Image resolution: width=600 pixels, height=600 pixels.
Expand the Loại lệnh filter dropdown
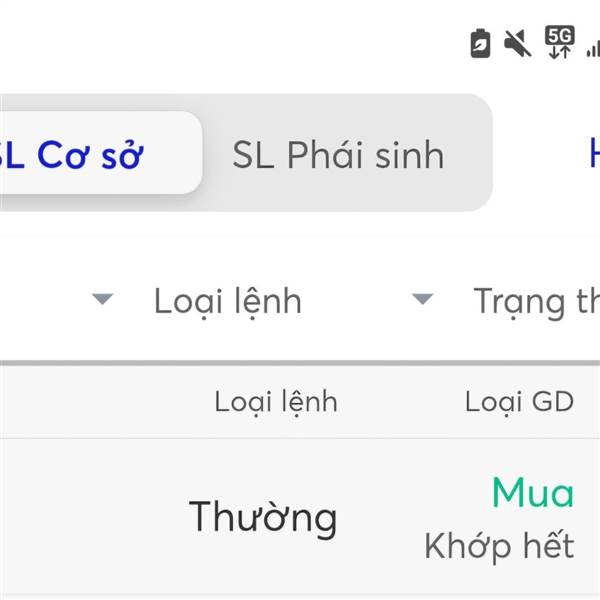227,300
